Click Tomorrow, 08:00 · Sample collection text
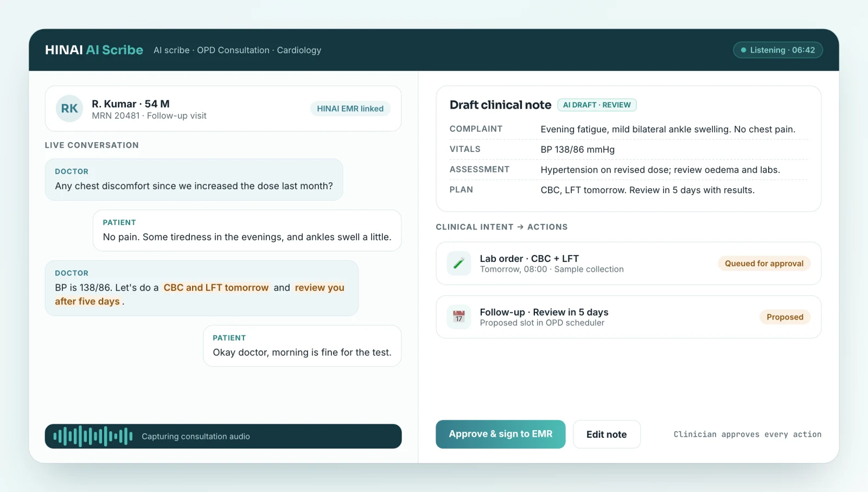The image size is (868, 492). 552,270
